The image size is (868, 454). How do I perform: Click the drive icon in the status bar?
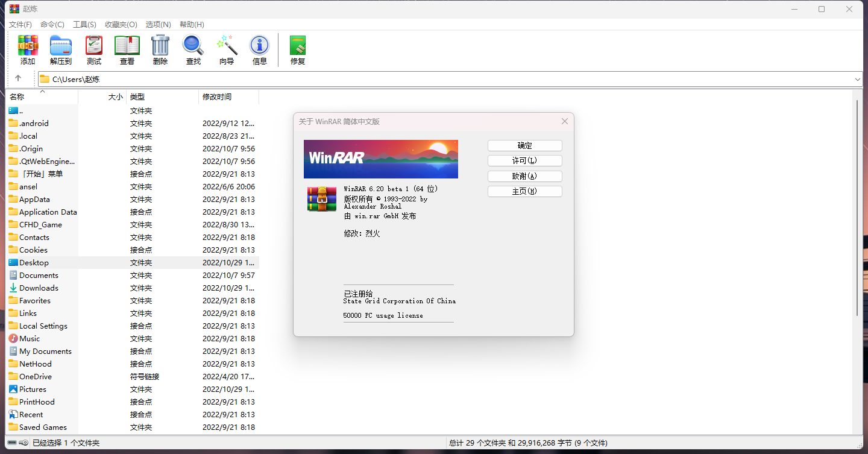(x=12, y=443)
